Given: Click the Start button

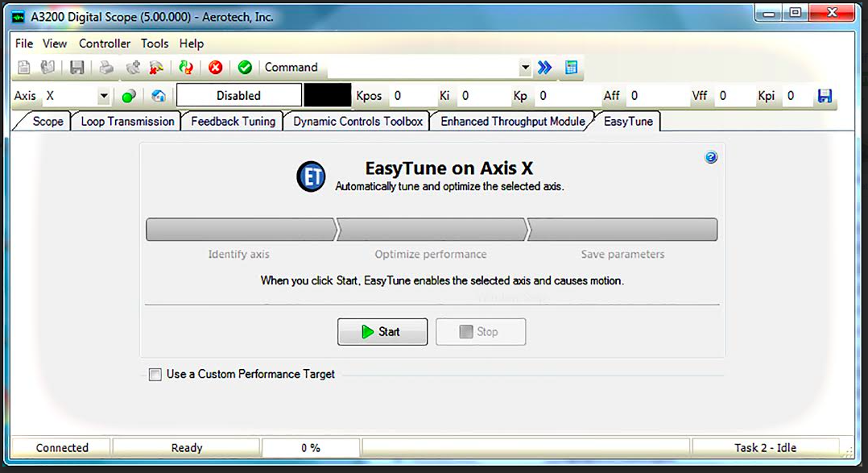Looking at the screenshot, I should [382, 332].
